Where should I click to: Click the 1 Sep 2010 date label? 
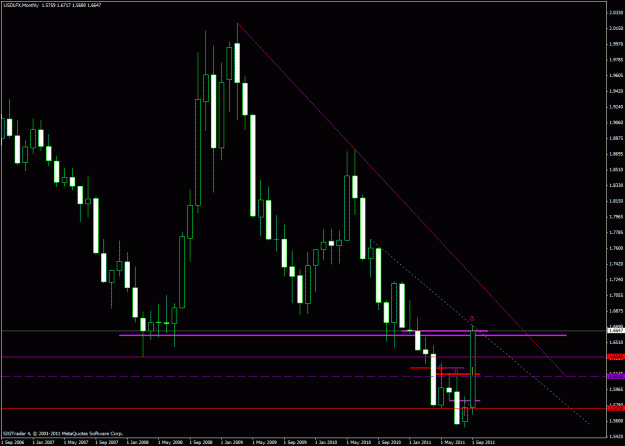pyautogui.click(x=388, y=442)
